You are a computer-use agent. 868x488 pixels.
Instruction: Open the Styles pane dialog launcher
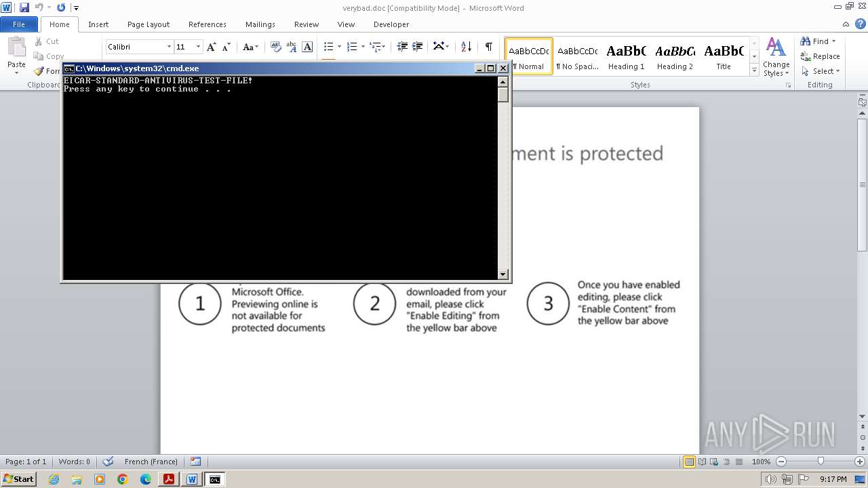(x=788, y=85)
